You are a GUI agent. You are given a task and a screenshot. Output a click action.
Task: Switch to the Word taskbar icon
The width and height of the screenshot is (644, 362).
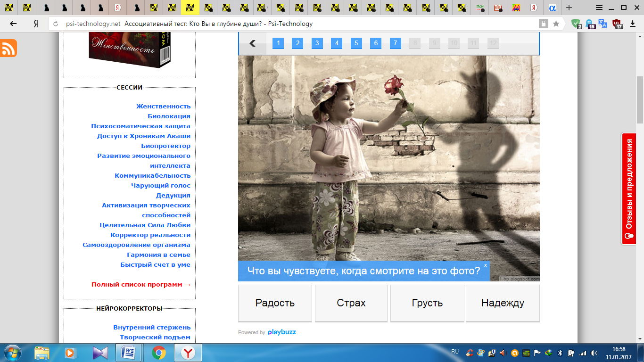129,353
